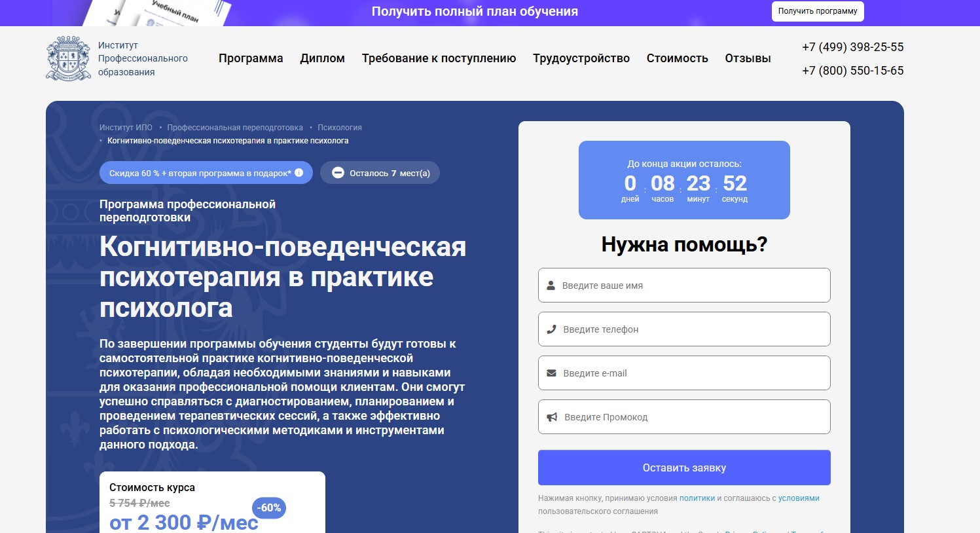Click the info icon next to discount badge
Image resolution: width=980 pixels, height=533 pixels.
click(x=299, y=172)
